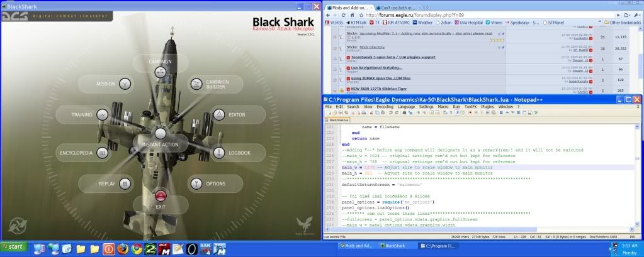Click the print icon in Notepad++ toolbar
This screenshot has height=257, width=644.
coord(363,112)
